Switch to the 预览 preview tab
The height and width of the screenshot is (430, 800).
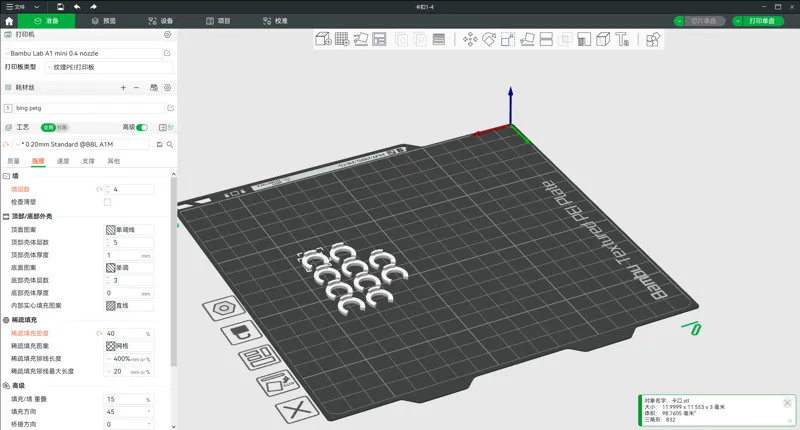pos(104,21)
